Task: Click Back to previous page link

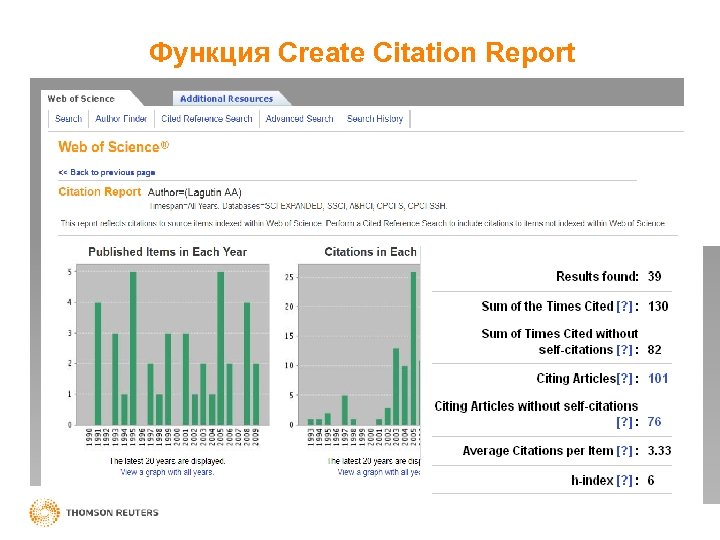Action: point(107,172)
